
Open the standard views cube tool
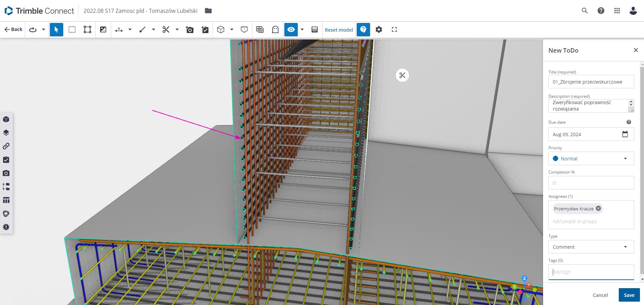[x=221, y=30]
